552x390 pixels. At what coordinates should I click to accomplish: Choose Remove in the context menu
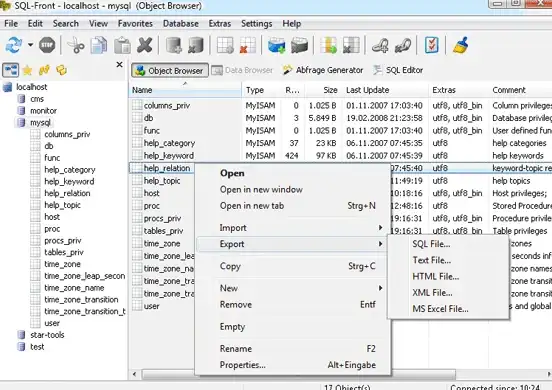(x=293, y=304)
